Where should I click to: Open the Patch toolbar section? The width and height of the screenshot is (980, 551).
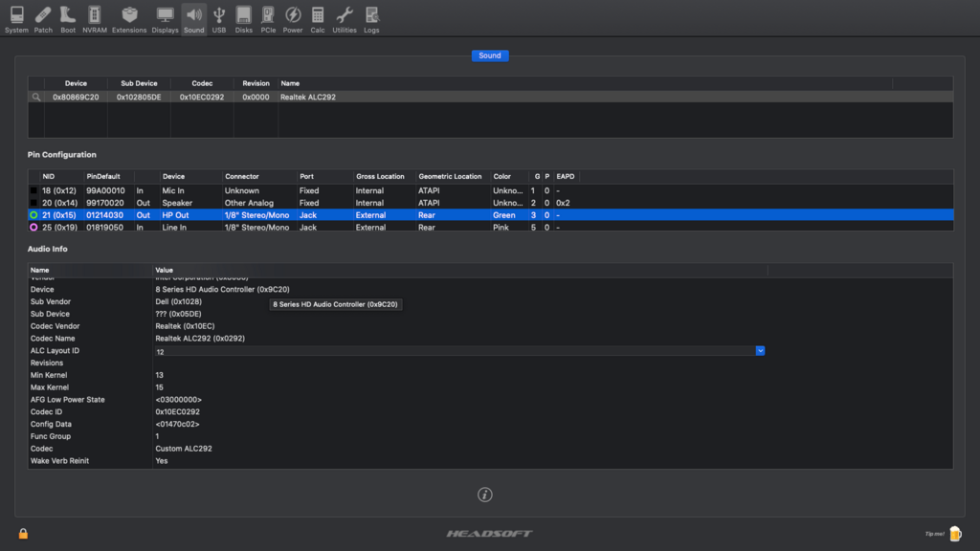click(x=43, y=18)
